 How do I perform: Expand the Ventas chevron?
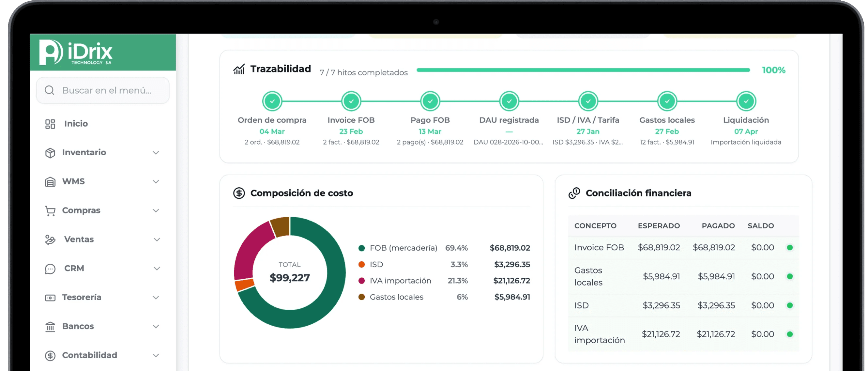(x=157, y=240)
